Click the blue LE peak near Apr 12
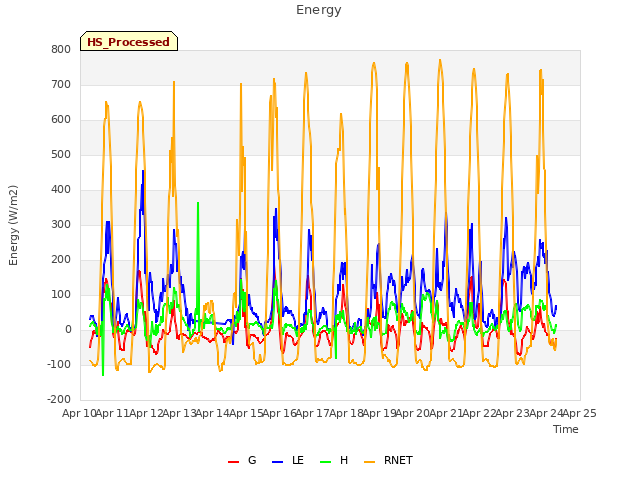 (143, 171)
